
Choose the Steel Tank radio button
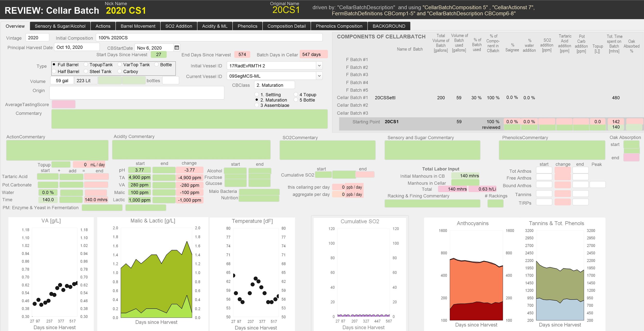pyautogui.click(x=86, y=71)
